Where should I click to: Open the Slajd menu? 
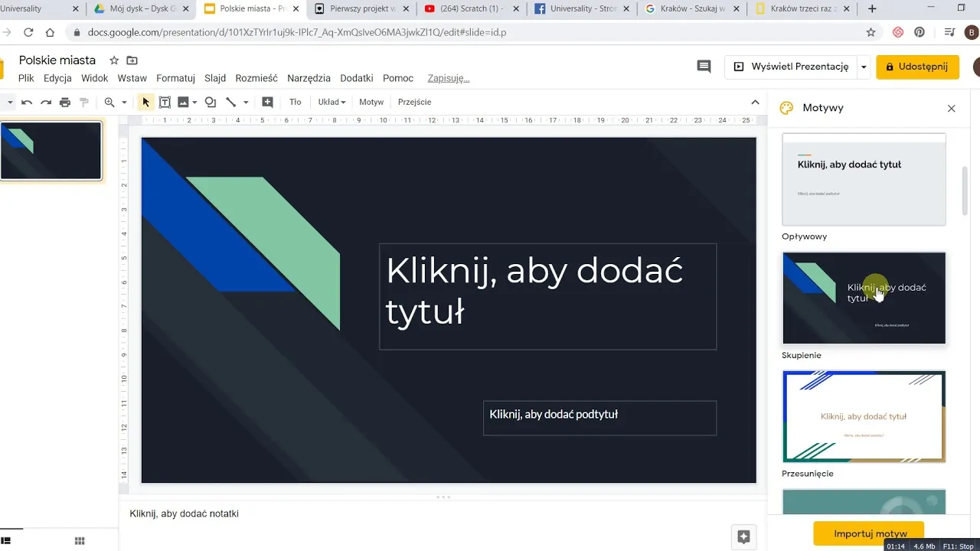coord(215,78)
